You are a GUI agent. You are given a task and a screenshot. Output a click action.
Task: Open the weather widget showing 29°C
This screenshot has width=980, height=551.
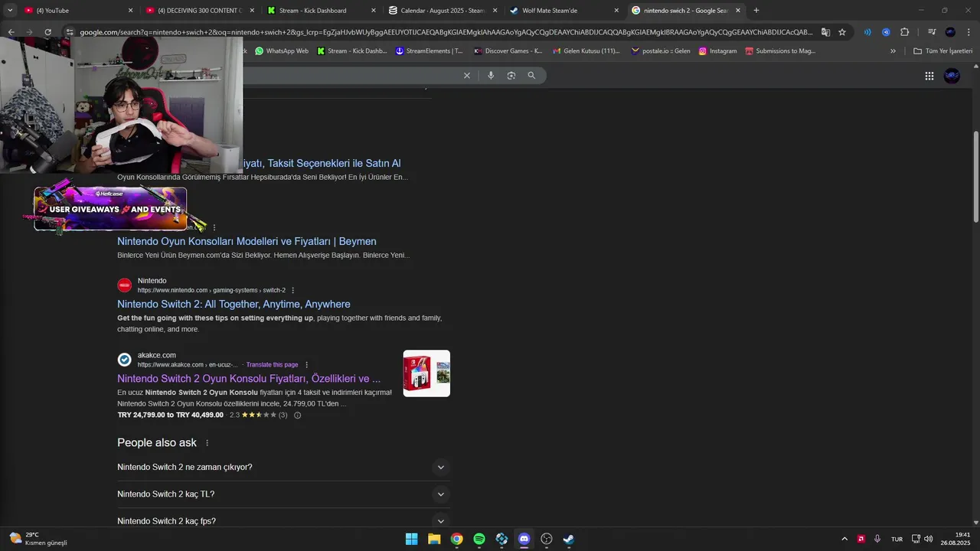click(x=38, y=539)
